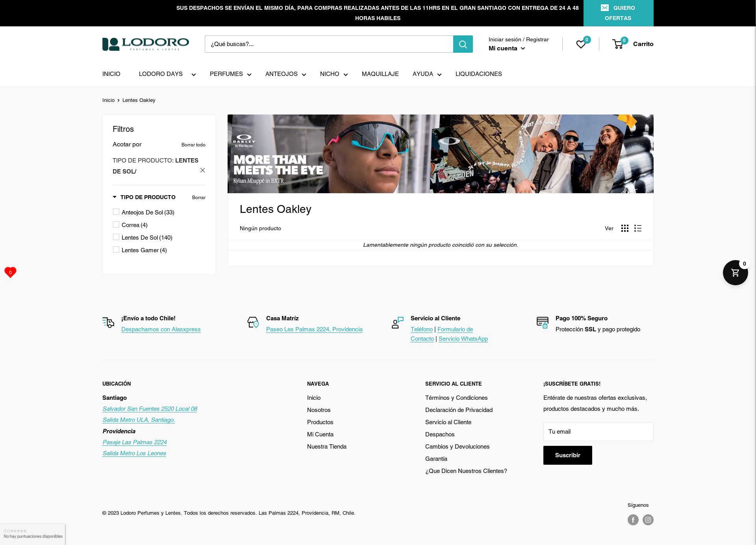
Task: Click the envelope icon in Quiero Ofertas
Action: (x=605, y=8)
